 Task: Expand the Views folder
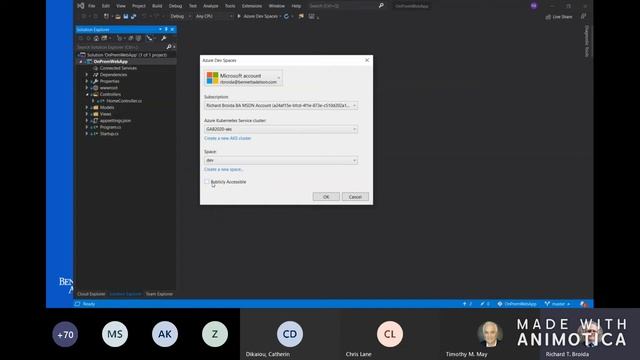coord(87,114)
